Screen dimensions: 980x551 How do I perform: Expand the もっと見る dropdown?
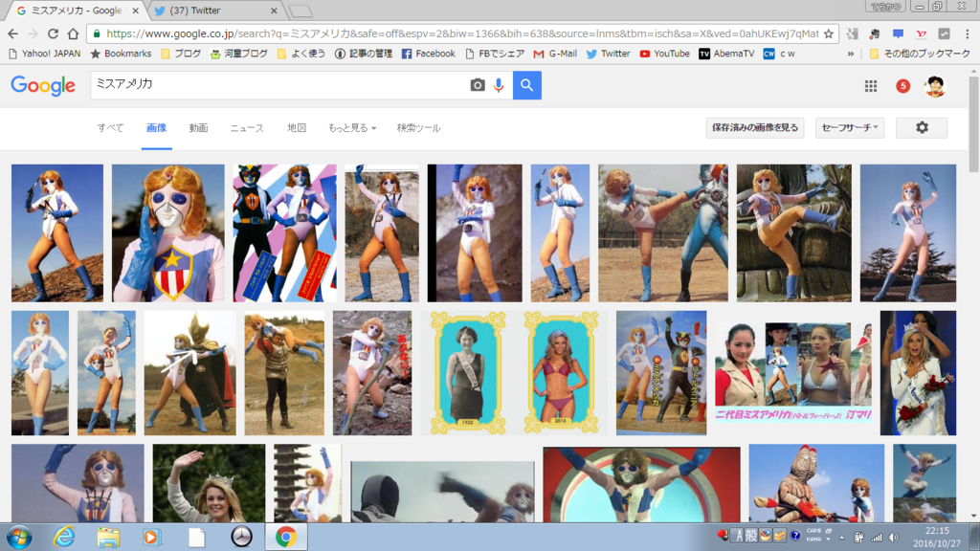coord(352,127)
